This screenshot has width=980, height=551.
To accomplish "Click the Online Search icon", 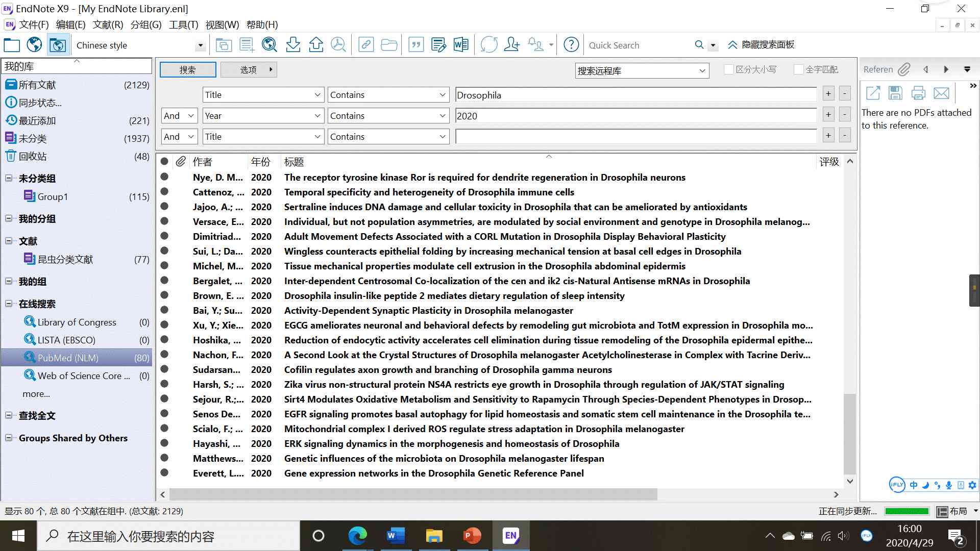I will 269,45.
